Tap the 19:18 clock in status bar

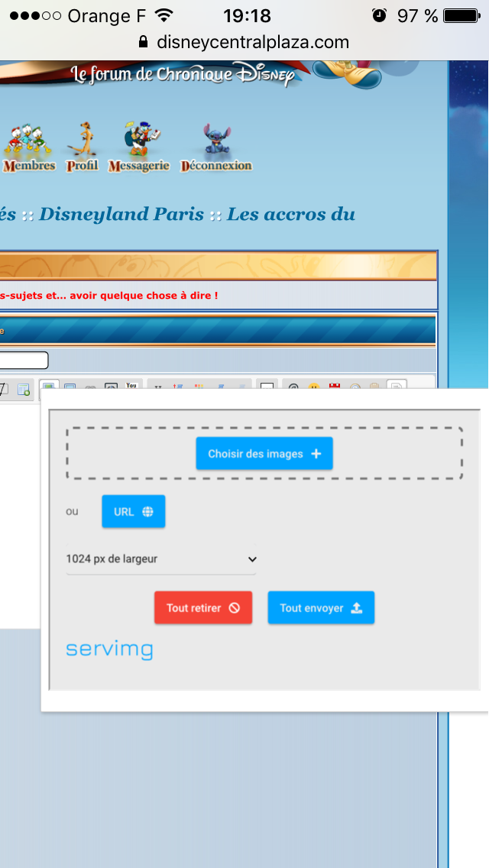pyautogui.click(x=247, y=15)
